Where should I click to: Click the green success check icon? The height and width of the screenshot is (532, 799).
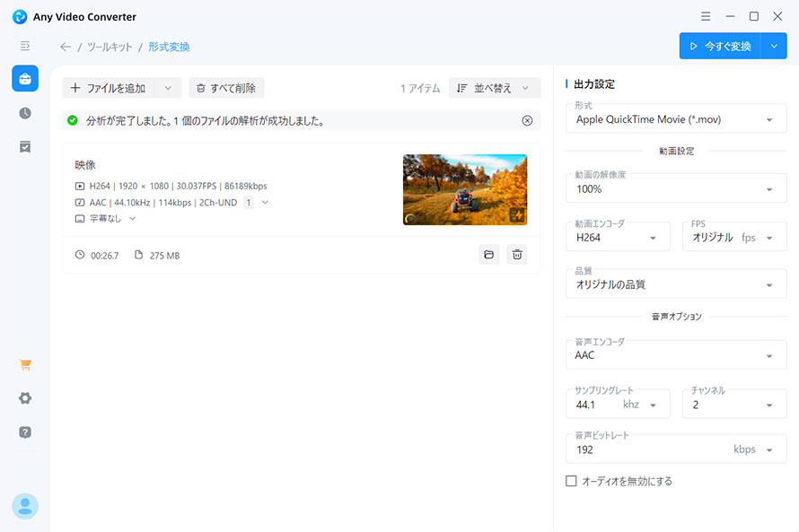[x=73, y=120]
